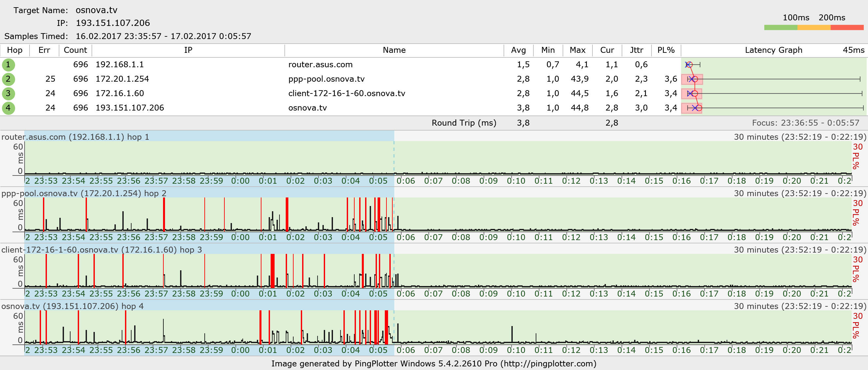Click the Latency Graph column header

[773, 50]
